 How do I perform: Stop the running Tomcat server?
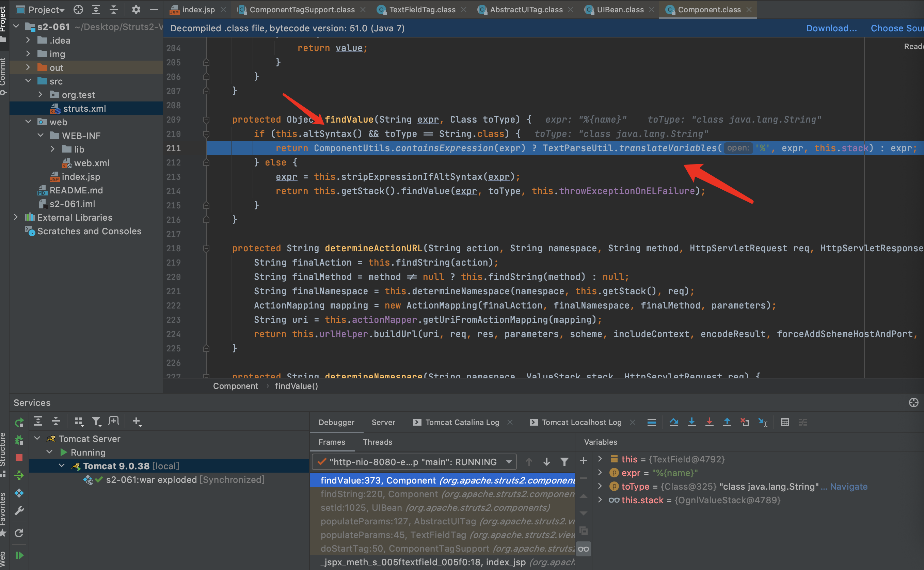(19, 457)
